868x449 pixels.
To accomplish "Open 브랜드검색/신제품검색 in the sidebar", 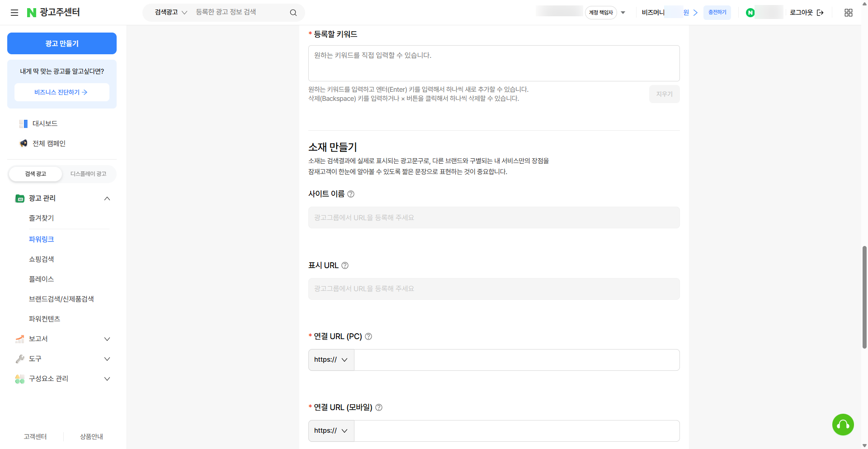I will pyautogui.click(x=61, y=299).
